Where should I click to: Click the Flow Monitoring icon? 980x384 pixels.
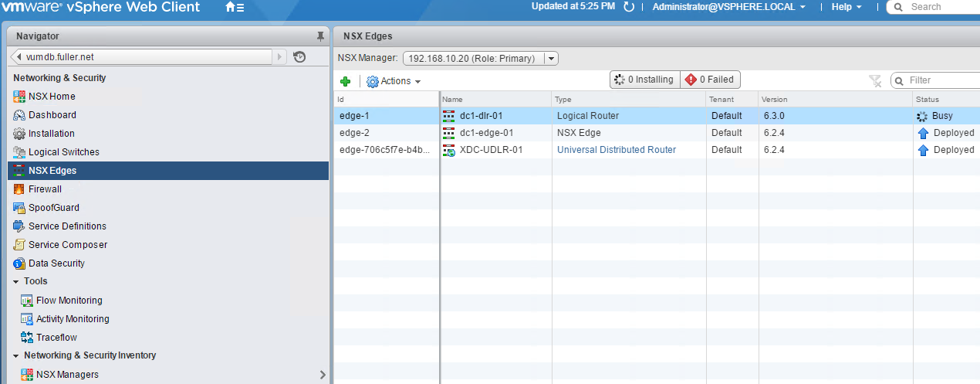click(x=27, y=301)
